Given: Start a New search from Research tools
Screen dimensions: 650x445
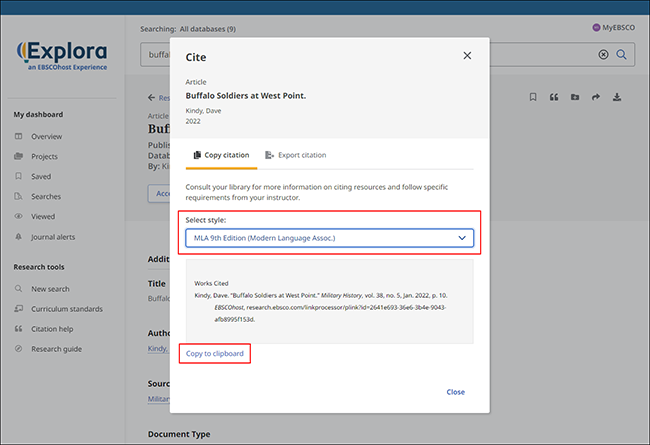Looking at the screenshot, I should point(50,289).
